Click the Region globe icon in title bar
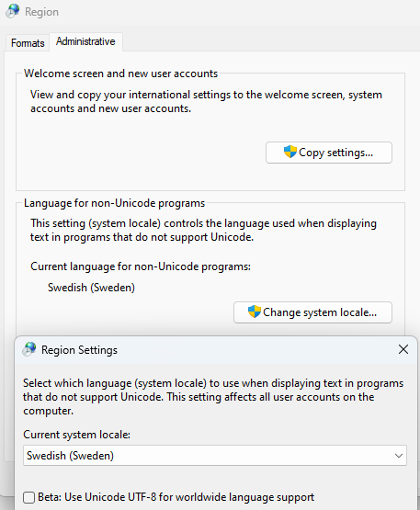The height and width of the screenshot is (510, 420). 13,11
